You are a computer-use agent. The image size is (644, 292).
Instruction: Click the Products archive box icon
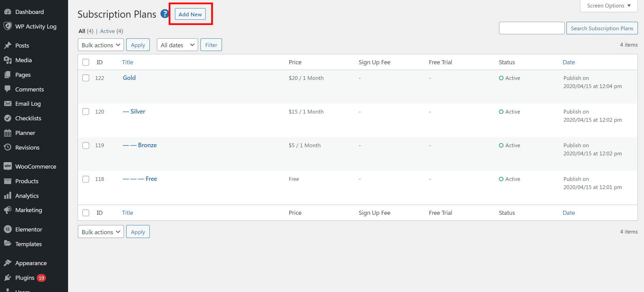tap(7, 181)
